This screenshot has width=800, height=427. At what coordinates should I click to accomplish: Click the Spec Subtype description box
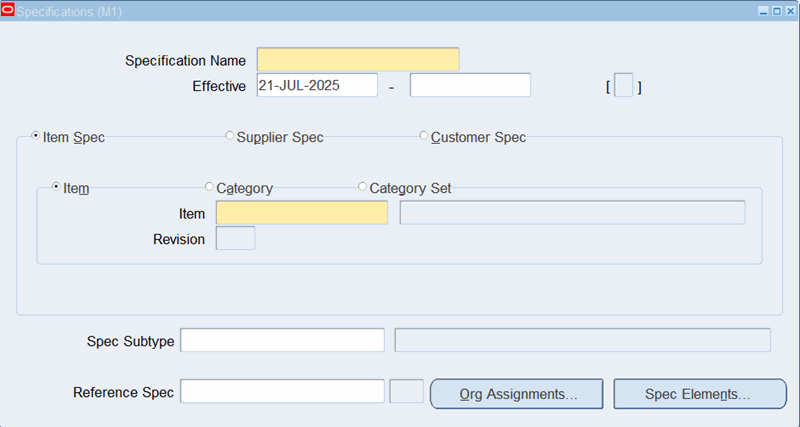pyautogui.click(x=582, y=340)
